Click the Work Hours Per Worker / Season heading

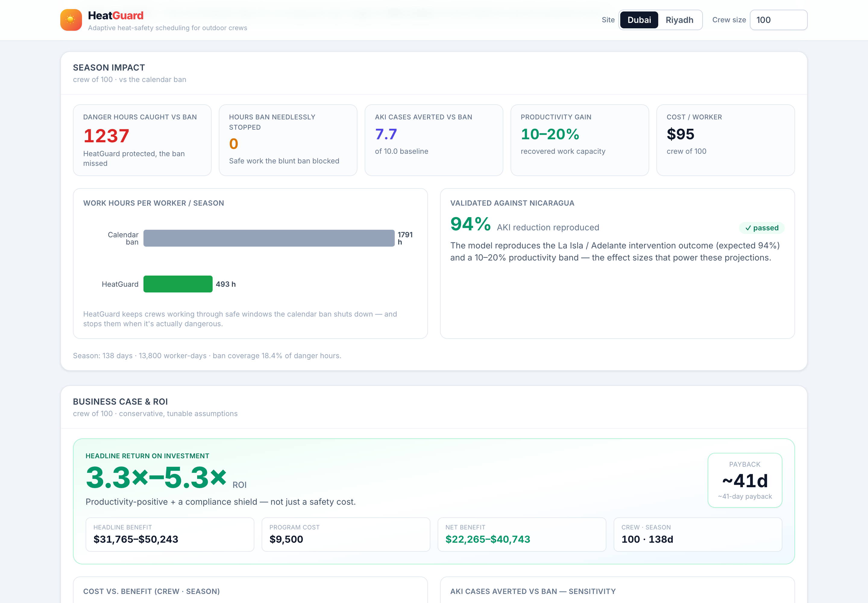[x=154, y=203]
